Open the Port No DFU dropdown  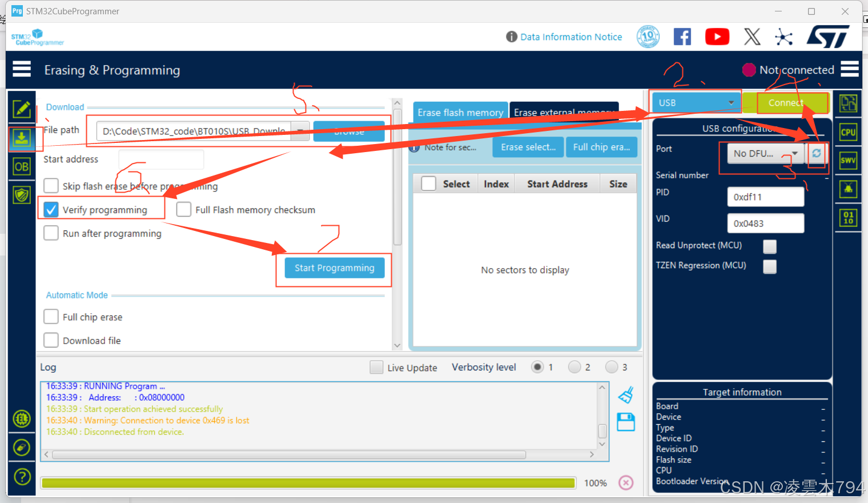point(766,153)
